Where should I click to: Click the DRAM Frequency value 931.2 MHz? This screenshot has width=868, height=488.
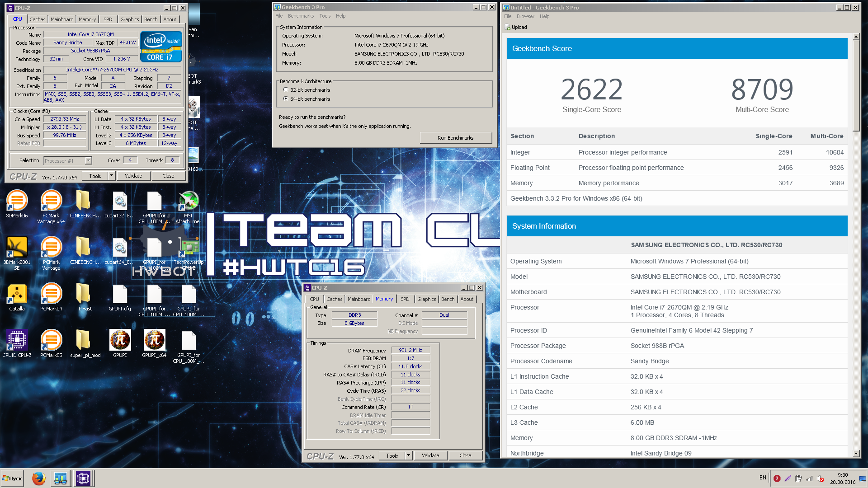tap(410, 350)
